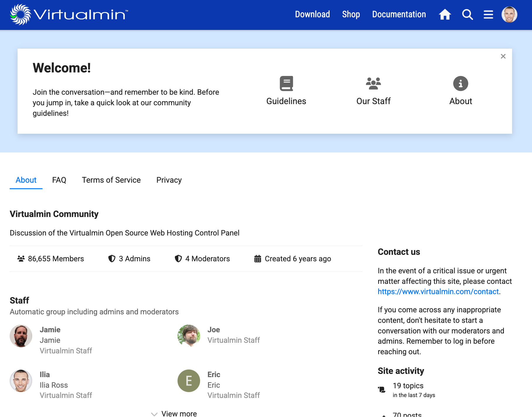This screenshot has width=532, height=417.
Task: Open Eric's letter avatar
Action: click(x=189, y=381)
